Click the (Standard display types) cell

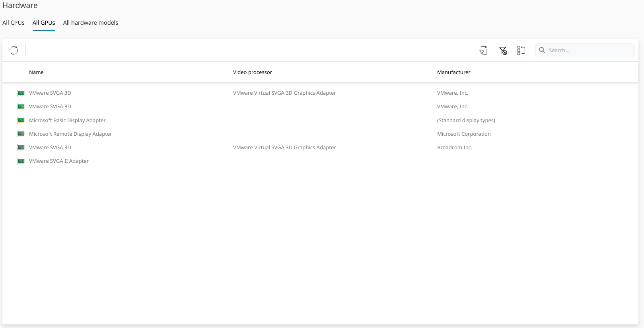point(466,120)
